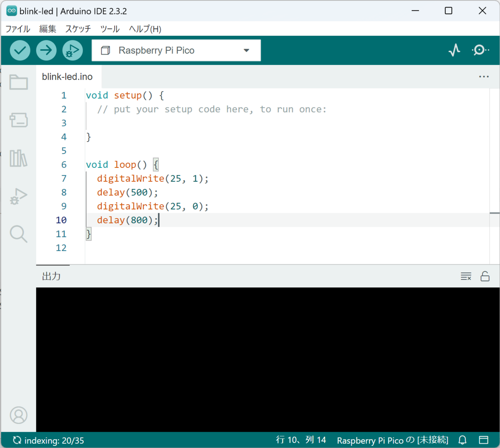Click the Raspberry Pi Pico の [未接続] status
This screenshot has height=448, width=500.
click(x=392, y=440)
